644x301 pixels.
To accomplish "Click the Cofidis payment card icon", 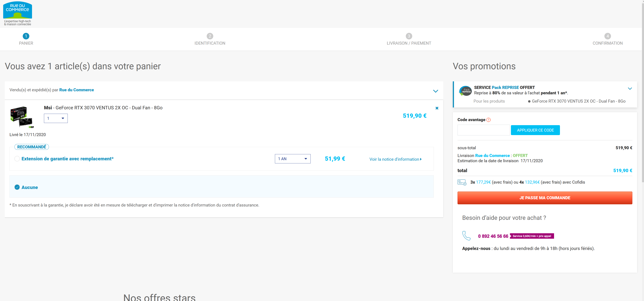I will pyautogui.click(x=462, y=182).
